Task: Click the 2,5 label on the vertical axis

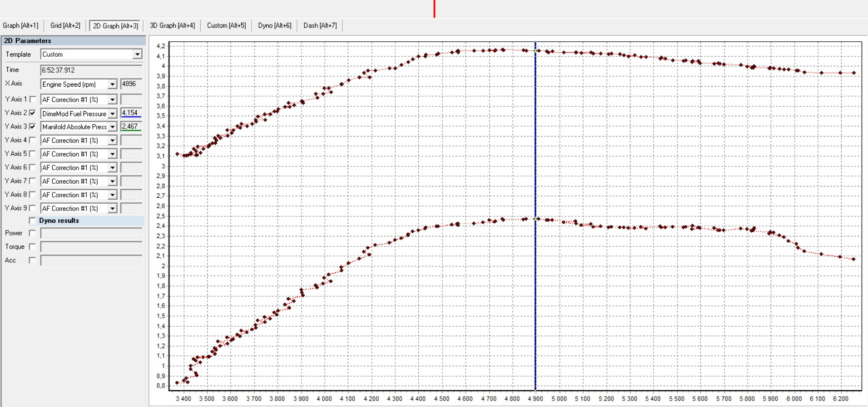Action: pos(161,216)
